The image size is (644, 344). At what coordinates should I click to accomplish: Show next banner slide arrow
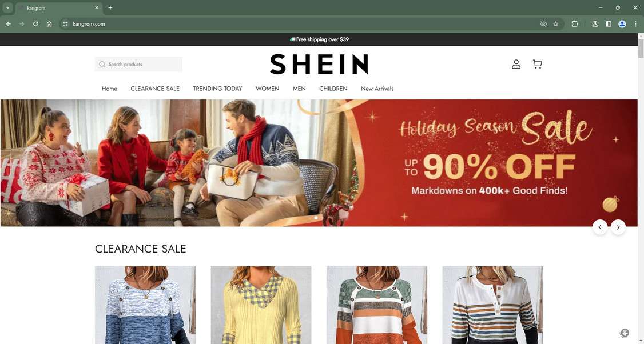click(x=618, y=227)
